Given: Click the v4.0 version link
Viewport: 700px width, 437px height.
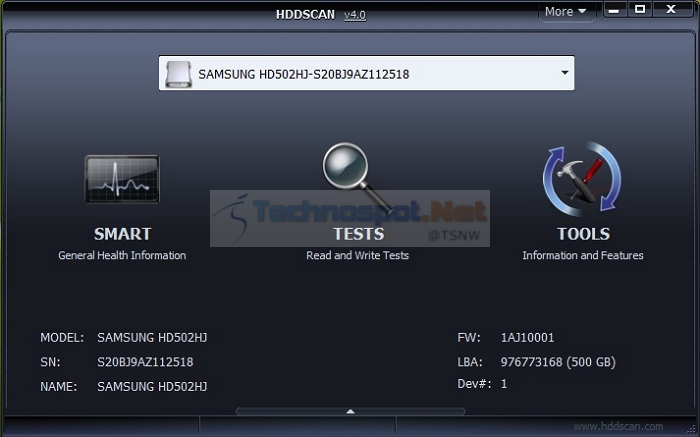Looking at the screenshot, I should click(x=355, y=15).
